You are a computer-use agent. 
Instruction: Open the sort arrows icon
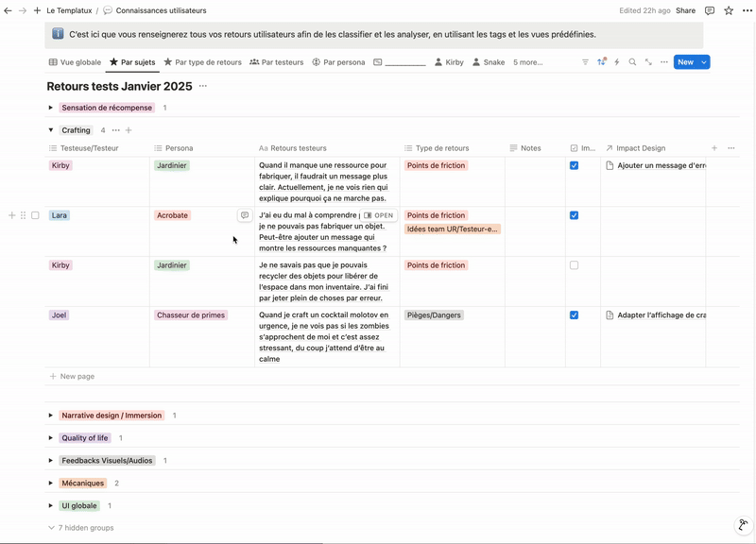click(601, 62)
